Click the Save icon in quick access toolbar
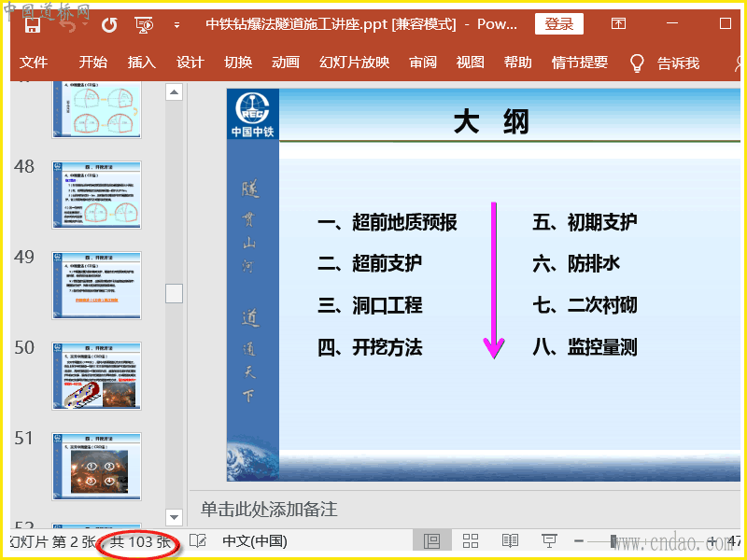Image resolution: width=747 pixels, height=560 pixels. point(33,24)
